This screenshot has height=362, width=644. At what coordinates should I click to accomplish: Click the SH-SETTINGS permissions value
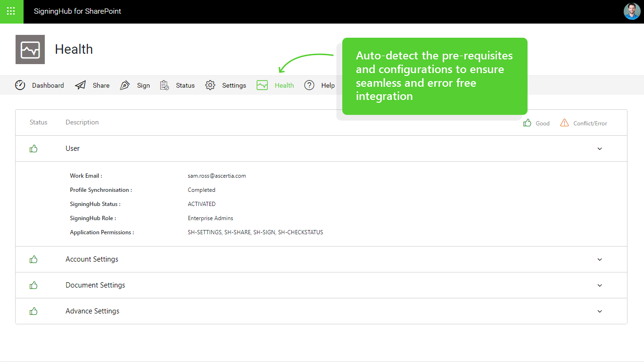(x=256, y=232)
